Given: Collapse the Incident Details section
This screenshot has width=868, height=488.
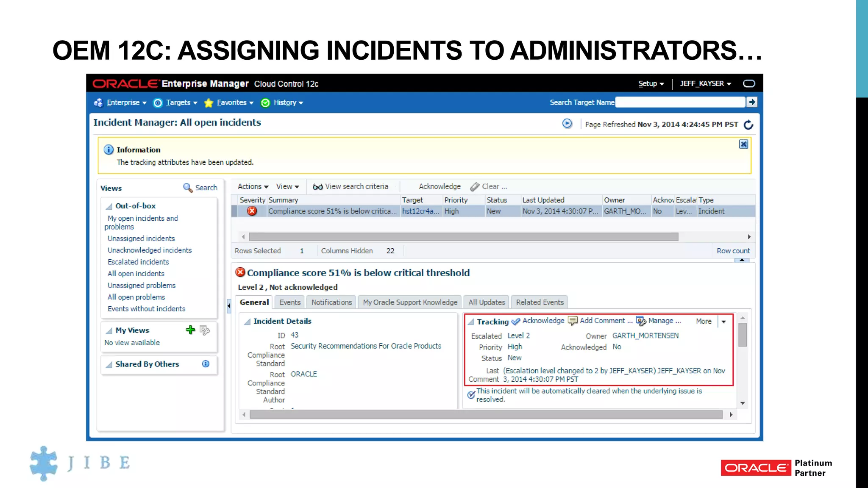Looking at the screenshot, I should pyautogui.click(x=247, y=322).
